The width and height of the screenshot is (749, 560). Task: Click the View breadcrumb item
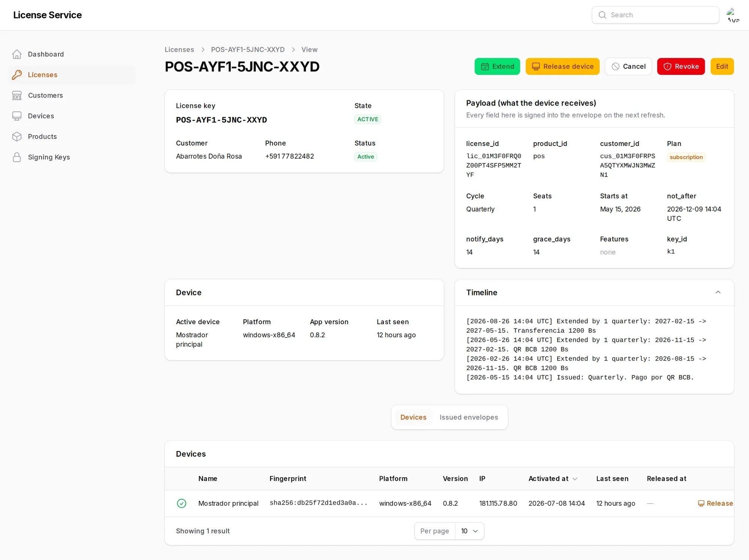(x=309, y=50)
